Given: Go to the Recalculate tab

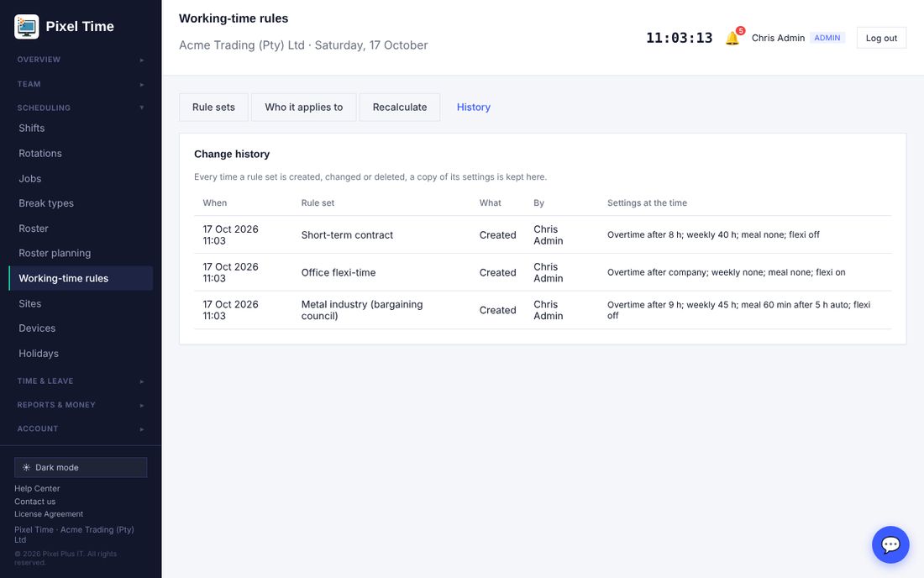Looking at the screenshot, I should (x=400, y=108).
